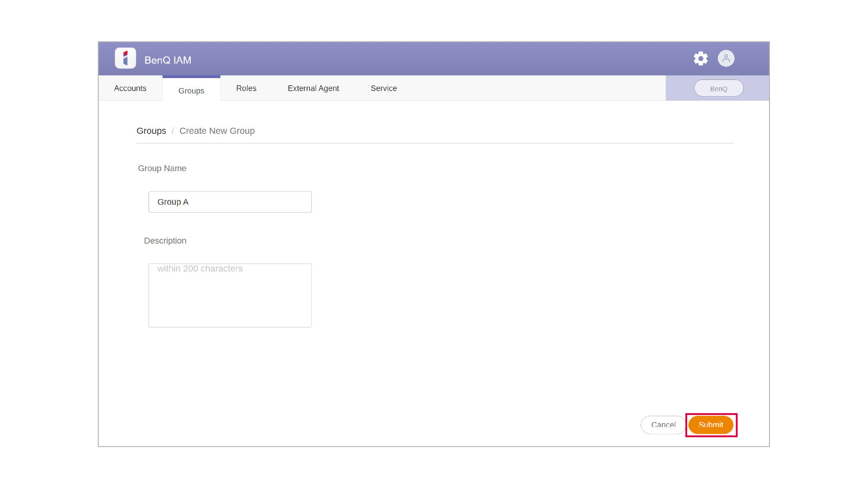The height and width of the screenshot is (488, 868).
Task: Click the Create New Group breadcrumb
Action: click(217, 131)
